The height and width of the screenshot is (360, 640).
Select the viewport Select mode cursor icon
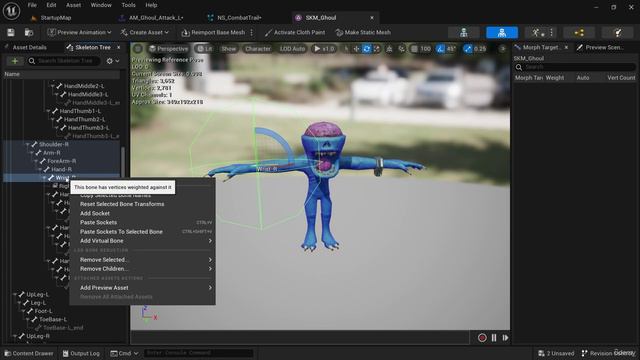[346, 49]
